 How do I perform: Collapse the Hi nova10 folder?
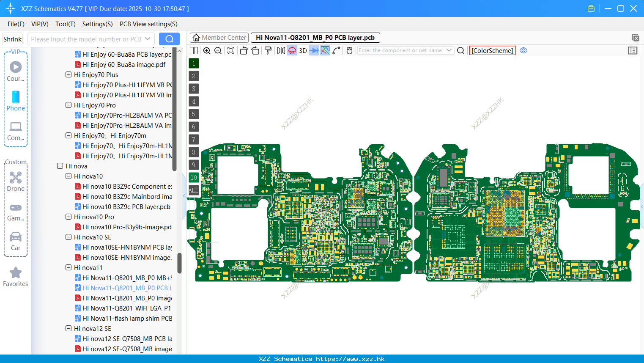(x=69, y=176)
